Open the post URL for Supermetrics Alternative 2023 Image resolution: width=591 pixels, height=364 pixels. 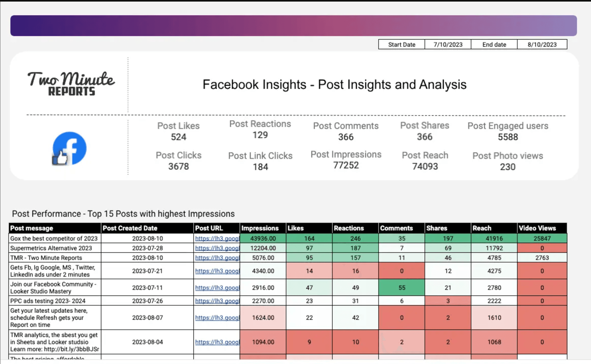(217, 248)
